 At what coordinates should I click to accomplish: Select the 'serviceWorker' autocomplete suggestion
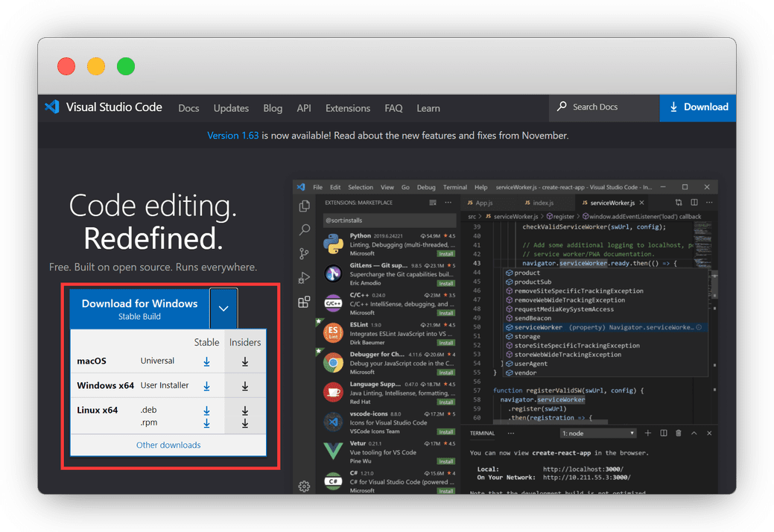[x=605, y=327]
